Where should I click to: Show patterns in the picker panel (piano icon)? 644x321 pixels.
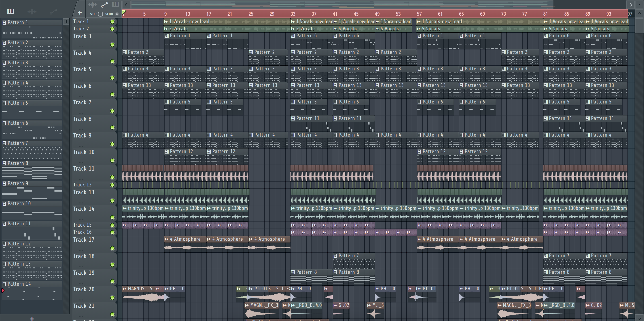pyautogui.click(x=11, y=11)
